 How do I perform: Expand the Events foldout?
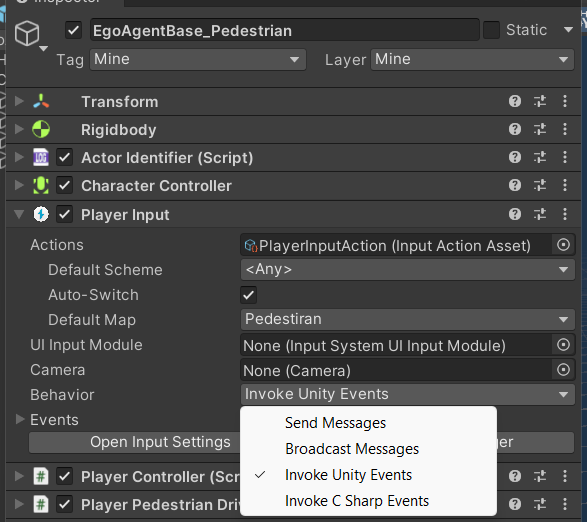(20, 419)
